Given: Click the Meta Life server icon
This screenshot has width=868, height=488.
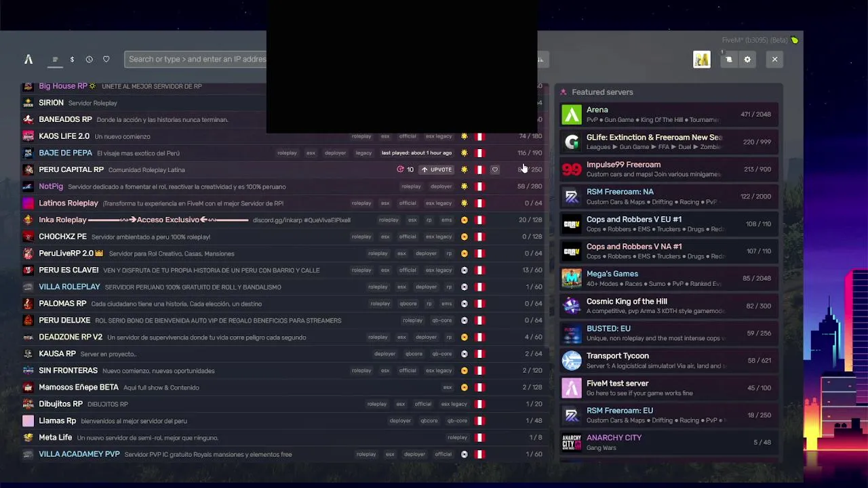Looking at the screenshot, I should (28, 437).
